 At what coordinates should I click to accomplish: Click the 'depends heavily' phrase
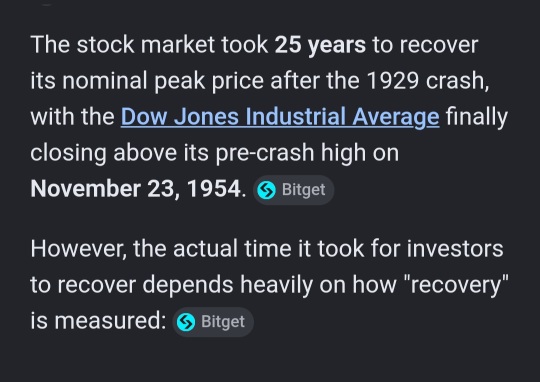point(228,285)
